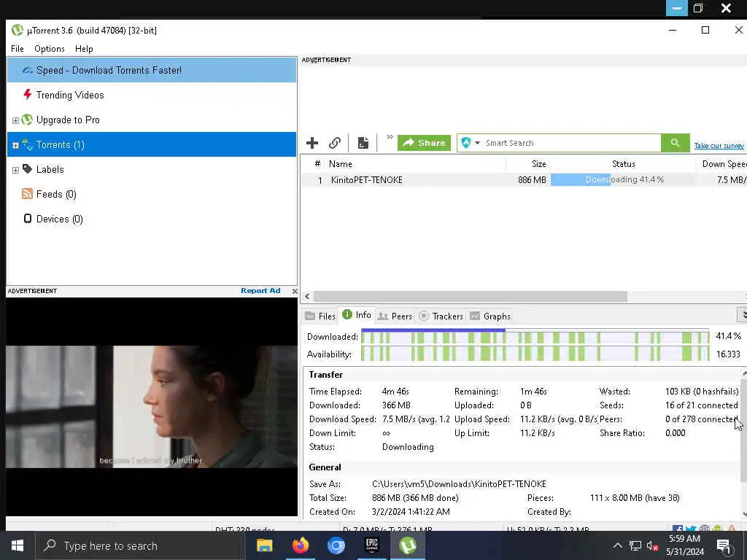Image resolution: width=747 pixels, height=560 pixels.
Task: Open the Take our survey link
Action: click(719, 146)
